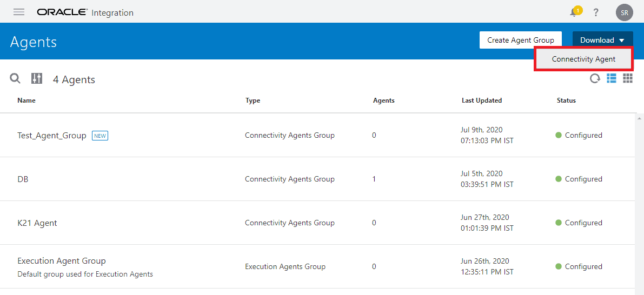Refresh the agents list

[595, 78]
